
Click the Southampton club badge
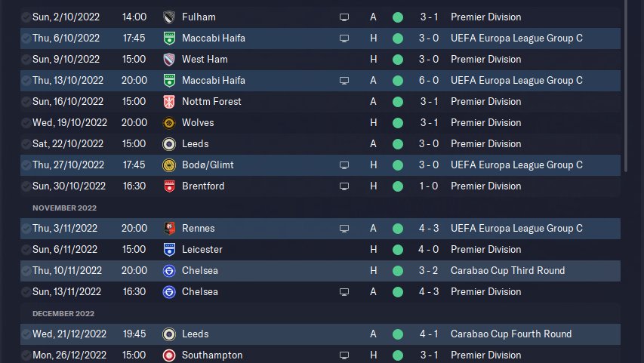tap(169, 355)
